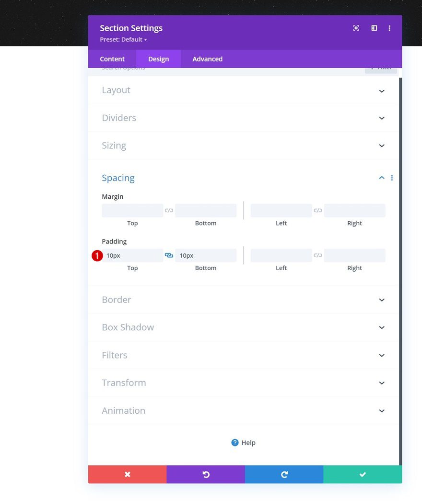Expand the Animation section
The width and height of the screenshot is (422, 504).
click(242, 410)
